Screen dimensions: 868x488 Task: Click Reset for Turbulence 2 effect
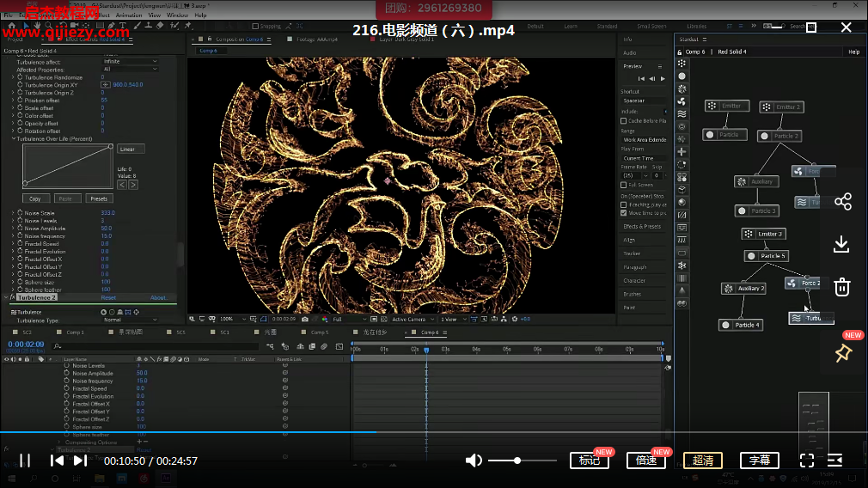coord(108,297)
